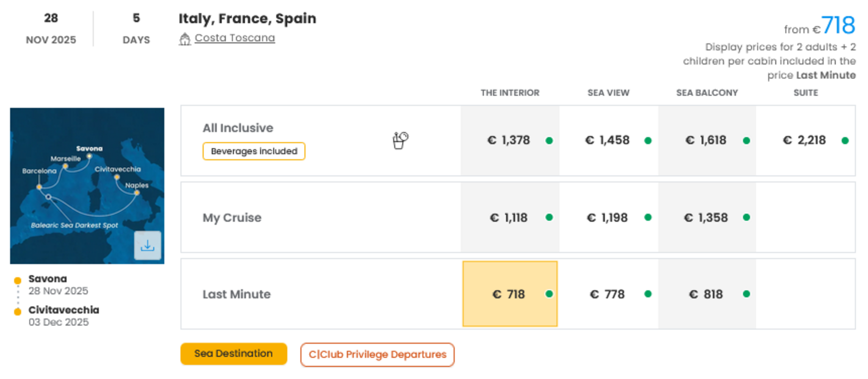Select My Cruise Sea View € 1,198
Image resolution: width=868 pixels, height=379 pixels.
tap(608, 217)
